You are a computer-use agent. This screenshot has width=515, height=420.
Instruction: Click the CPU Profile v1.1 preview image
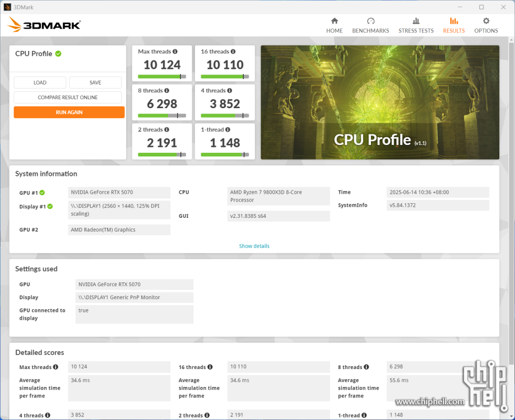[380, 102]
